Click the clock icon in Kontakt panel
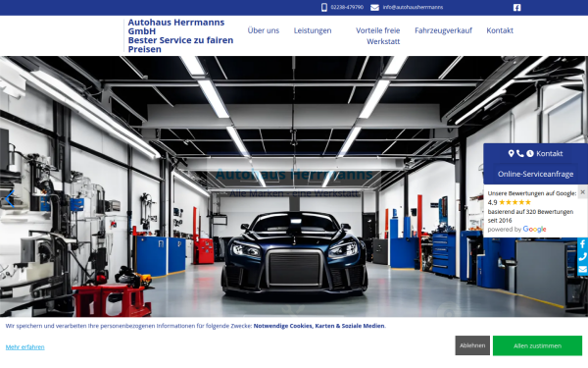Viewport: 588px width, 368px height. [x=530, y=154]
